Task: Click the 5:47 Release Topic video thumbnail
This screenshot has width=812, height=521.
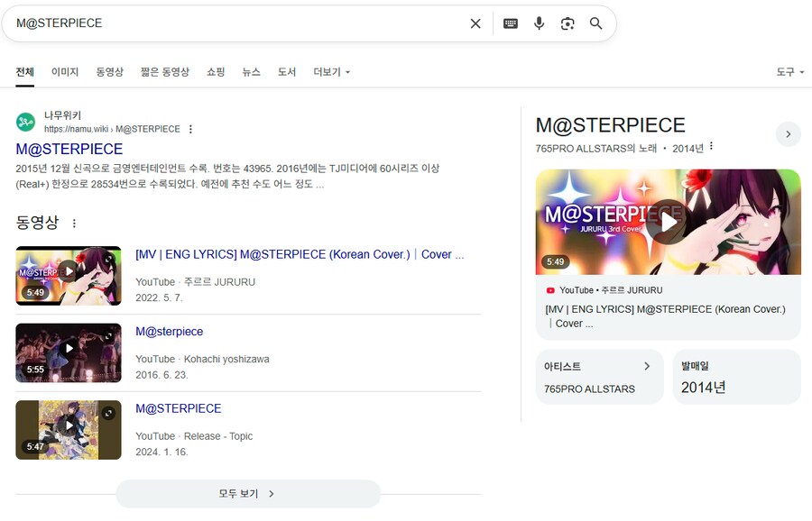Action: coord(69,430)
